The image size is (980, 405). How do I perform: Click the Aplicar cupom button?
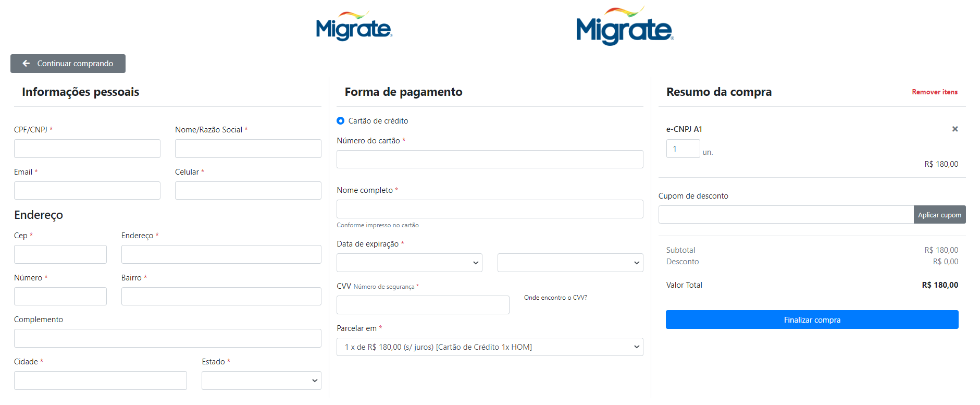[x=939, y=215]
